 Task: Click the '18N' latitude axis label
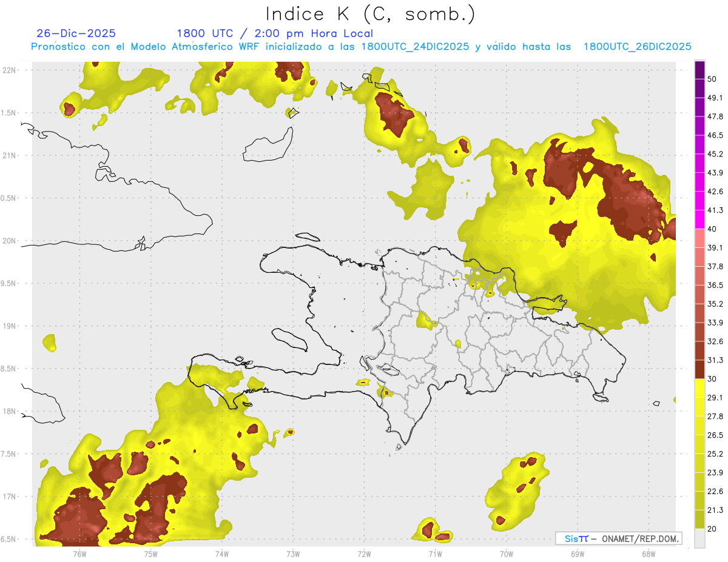(8, 411)
